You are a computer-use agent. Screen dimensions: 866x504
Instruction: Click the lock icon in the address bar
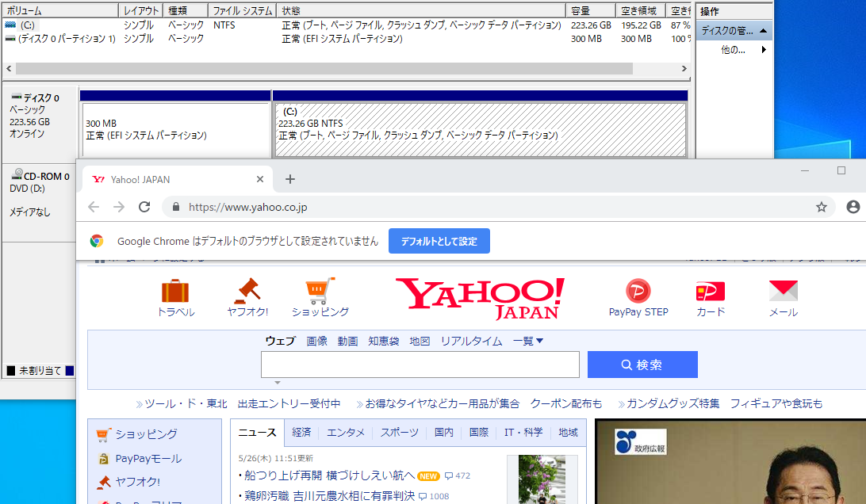175,207
